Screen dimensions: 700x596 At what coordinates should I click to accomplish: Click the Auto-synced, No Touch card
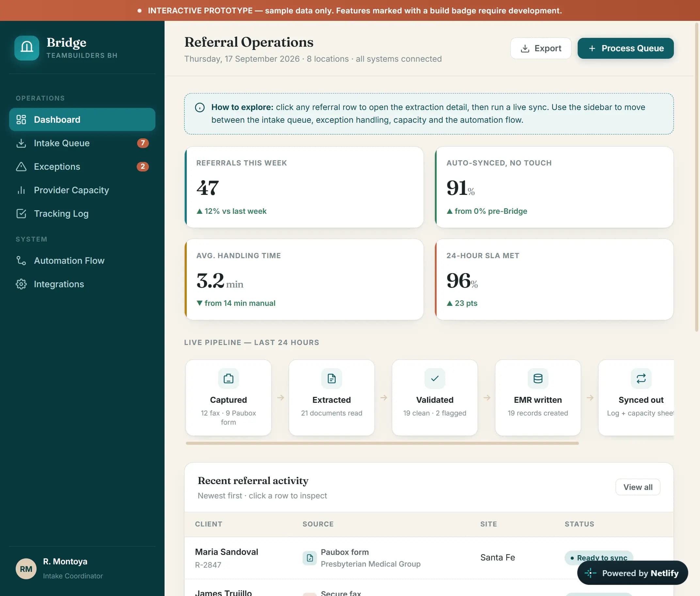pos(554,187)
